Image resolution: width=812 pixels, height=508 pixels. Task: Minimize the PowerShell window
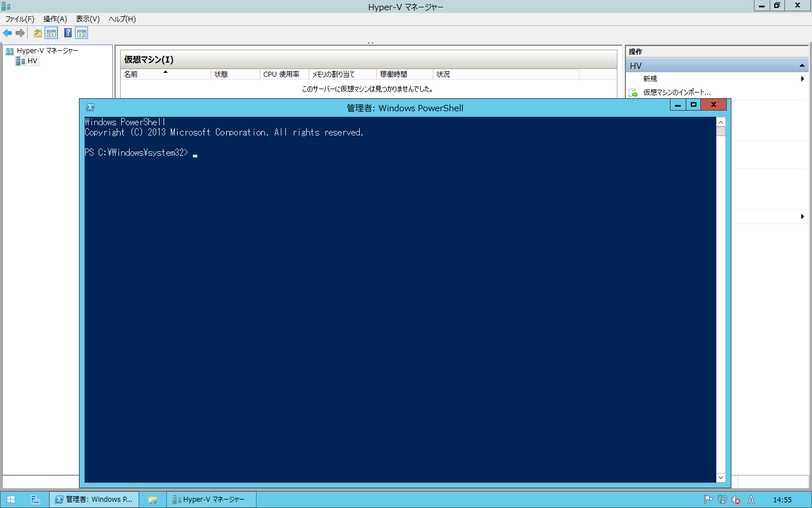point(678,105)
